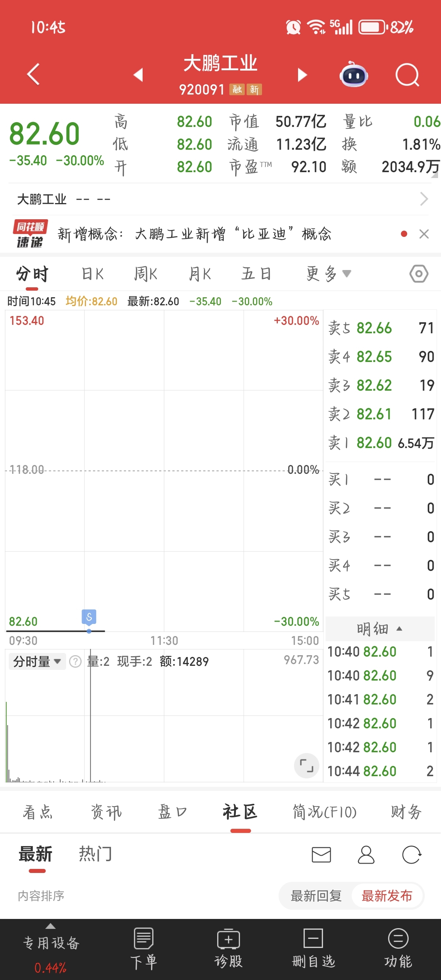Tap the question mark help icon
The width and height of the screenshot is (441, 980).
tap(75, 661)
